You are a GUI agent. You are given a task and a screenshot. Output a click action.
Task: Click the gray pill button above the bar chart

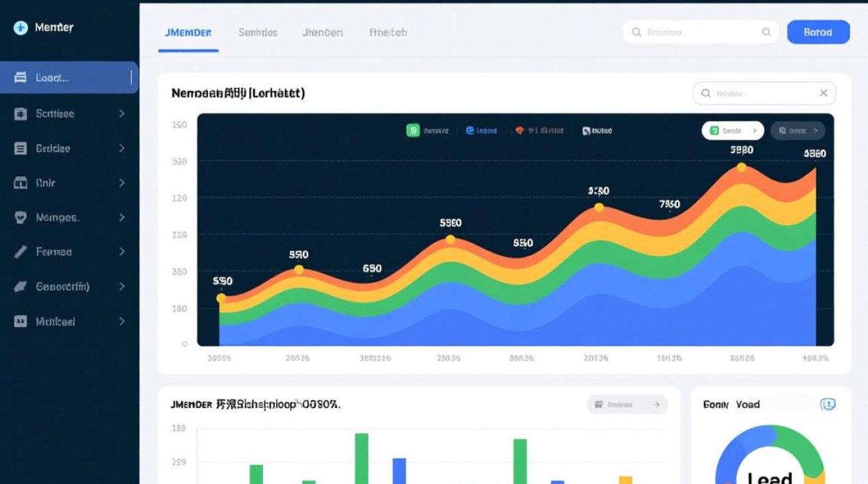pos(626,405)
